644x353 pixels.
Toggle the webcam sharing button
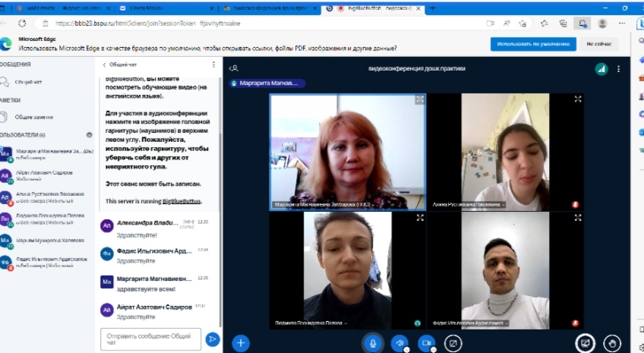(427, 343)
